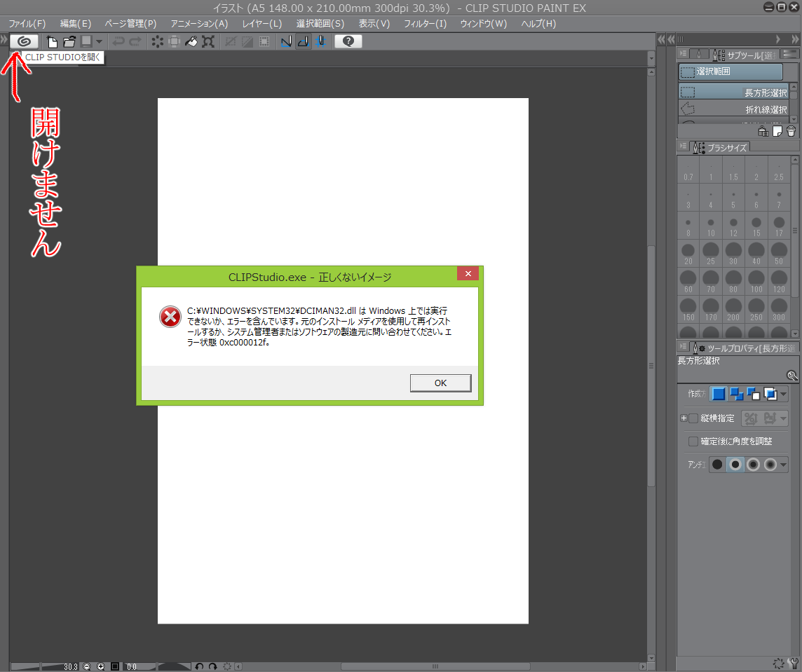This screenshot has width=802, height=672.
Task: Enable the 縦横指定 checkbox
Action: pos(693,418)
